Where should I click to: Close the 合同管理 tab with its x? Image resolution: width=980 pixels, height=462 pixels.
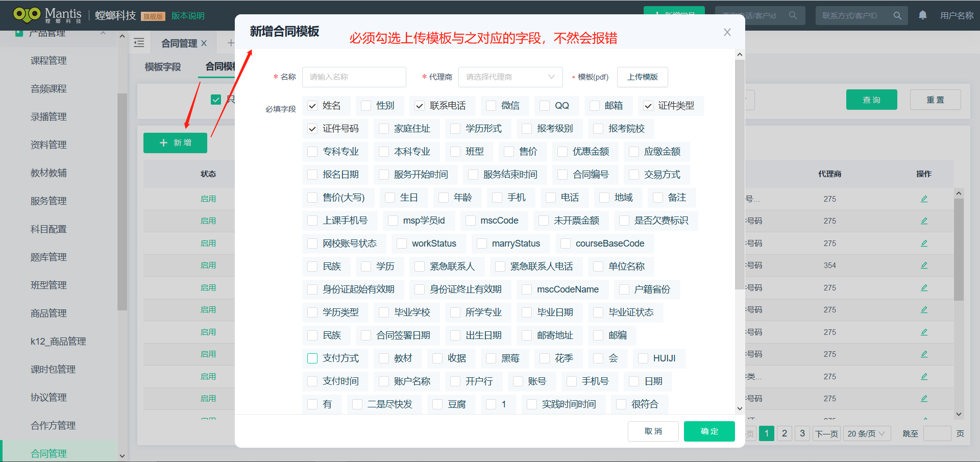click(x=204, y=43)
